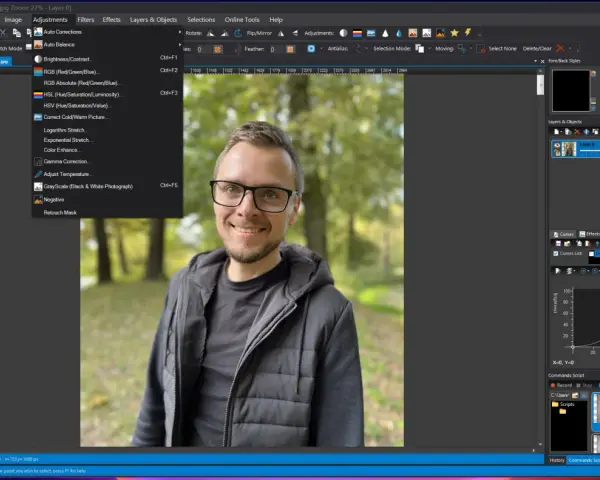Open the new layer dropdown arrow
Screen dimensions: 600x480
(561, 132)
